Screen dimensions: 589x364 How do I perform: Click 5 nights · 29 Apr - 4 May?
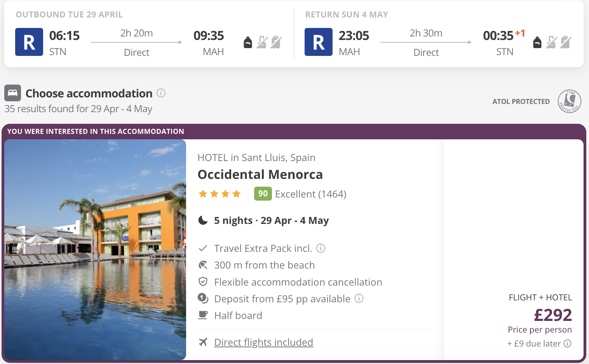tap(271, 220)
